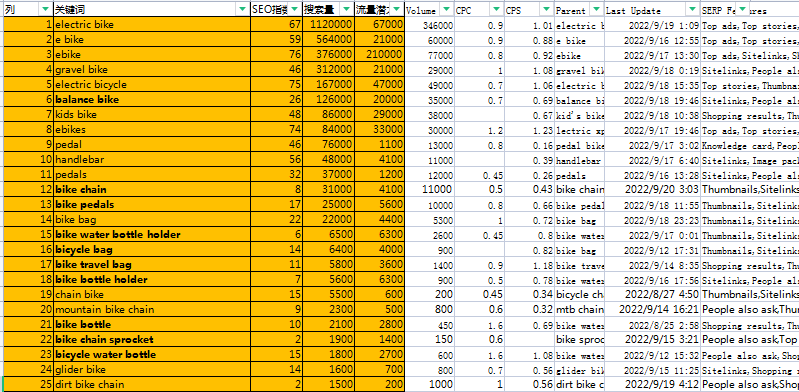Open the 关键词 column filter arrow
Image resolution: width=799 pixels, height=392 pixels.
[x=242, y=9]
